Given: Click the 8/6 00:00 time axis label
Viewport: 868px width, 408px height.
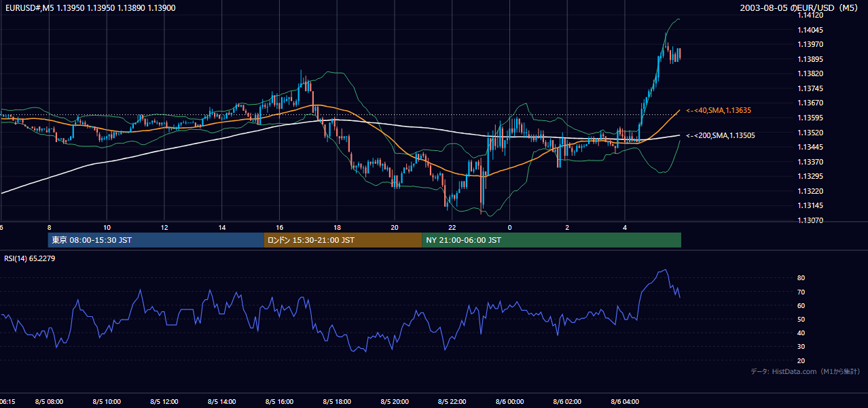Looking at the screenshot, I should click(510, 401).
